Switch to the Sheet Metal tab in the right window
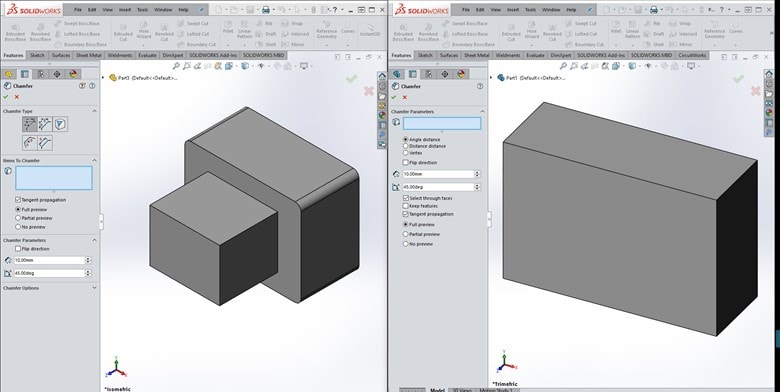The image size is (780, 392). click(x=477, y=55)
